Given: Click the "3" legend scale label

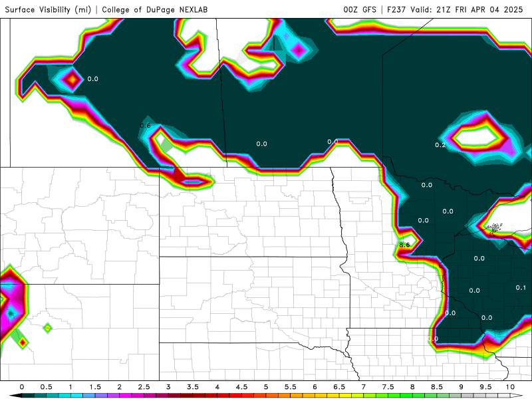Looking at the screenshot, I should pos(168,387).
